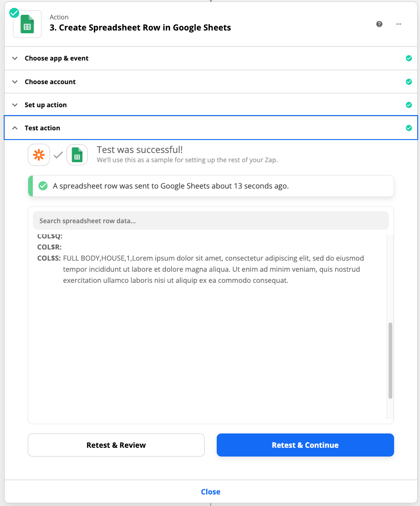The width and height of the screenshot is (420, 506).
Task: Open the three-dot more options menu
Action: coord(399,24)
